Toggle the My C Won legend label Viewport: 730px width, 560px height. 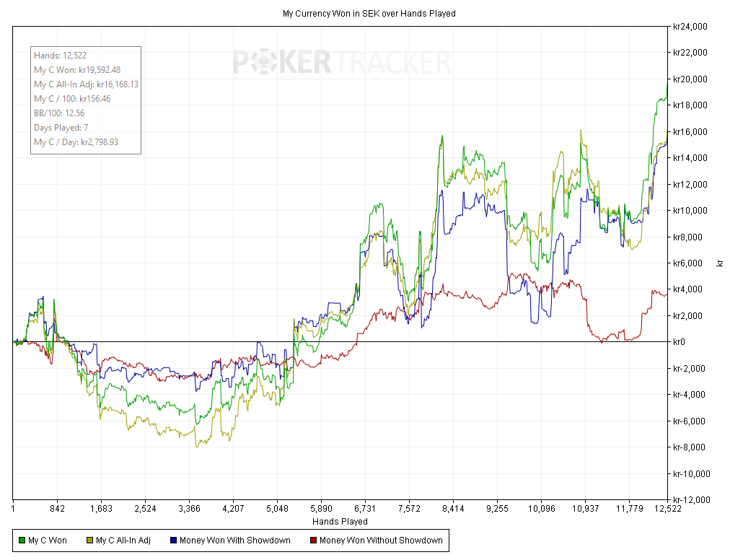48,541
